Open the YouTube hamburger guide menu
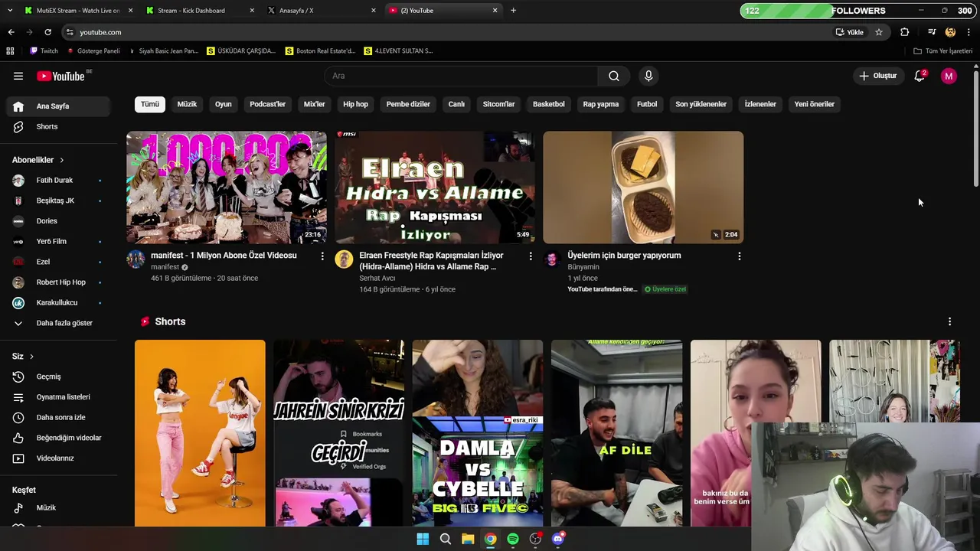The width and height of the screenshot is (980, 551). [x=18, y=76]
